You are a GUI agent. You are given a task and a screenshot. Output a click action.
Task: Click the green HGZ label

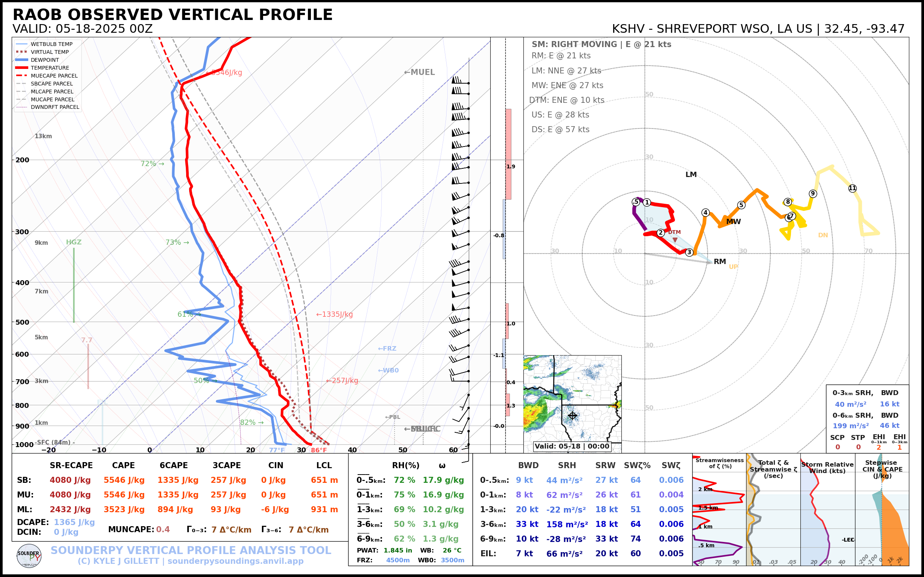[74, 242]
